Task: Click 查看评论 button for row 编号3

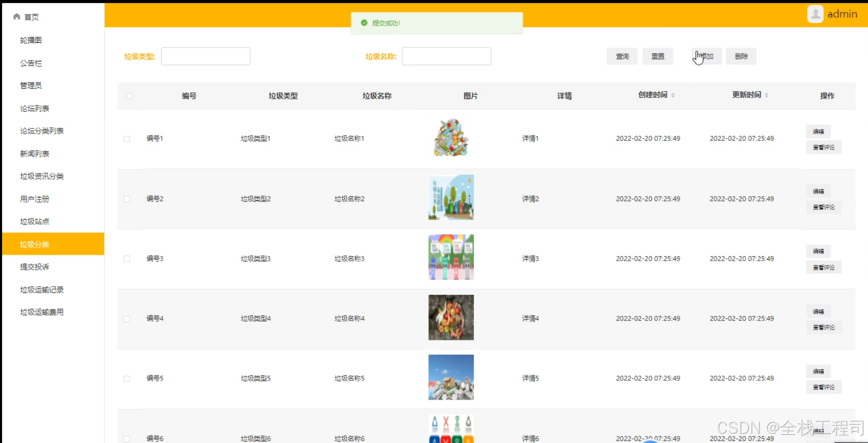Action: [x=824, y=267]
